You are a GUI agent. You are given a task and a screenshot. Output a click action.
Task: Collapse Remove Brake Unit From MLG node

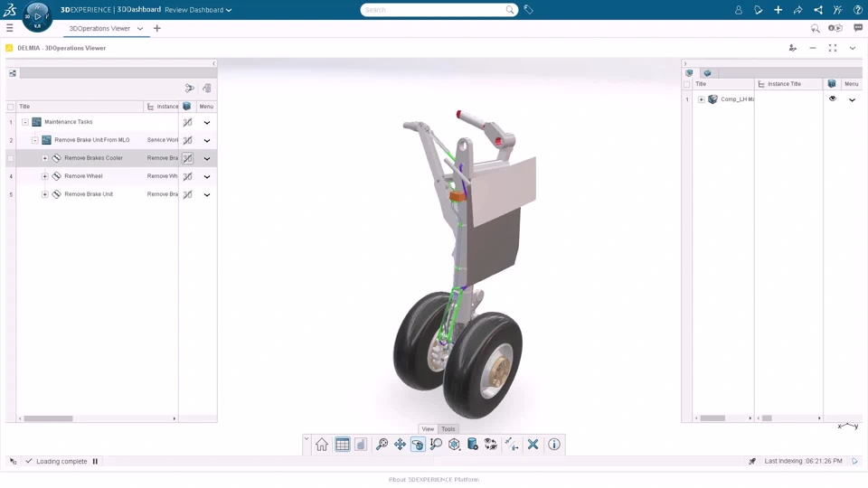tap(35, 140)
